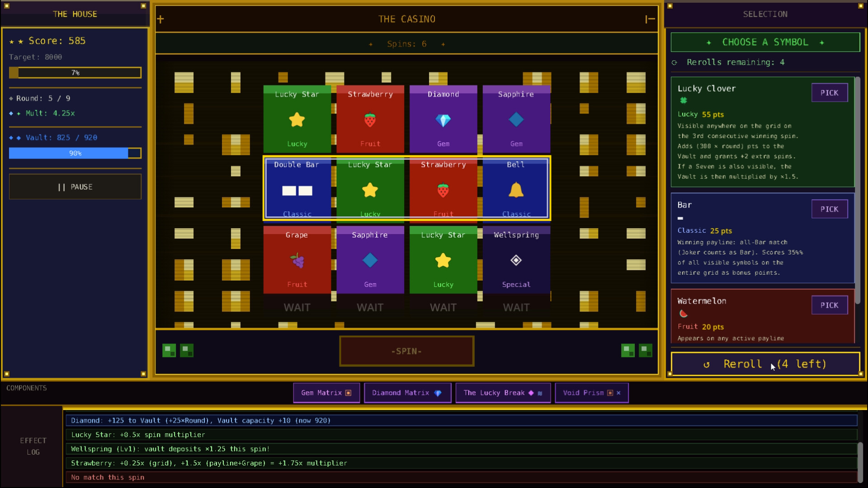The image size is (868, 488).
Task: Click the Lucky Clover symbol icon
Action: click(x=684, y=100)
